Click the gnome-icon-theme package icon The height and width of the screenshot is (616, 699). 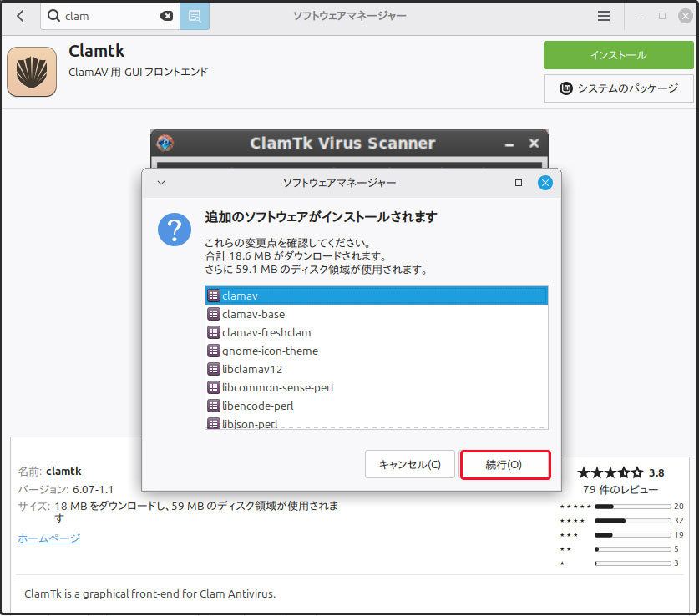coord(214,351)
